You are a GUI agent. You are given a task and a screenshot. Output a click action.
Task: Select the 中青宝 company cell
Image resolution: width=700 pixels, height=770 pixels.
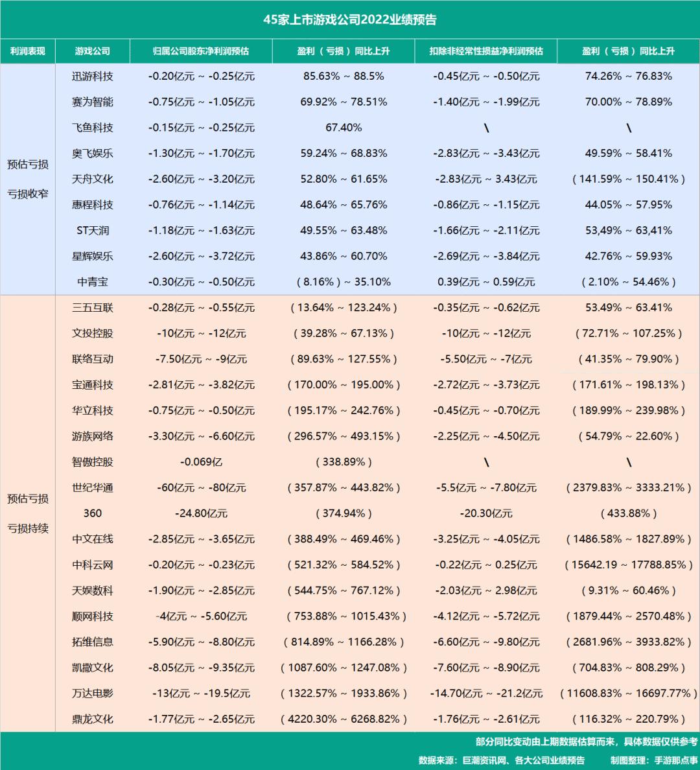92,282
